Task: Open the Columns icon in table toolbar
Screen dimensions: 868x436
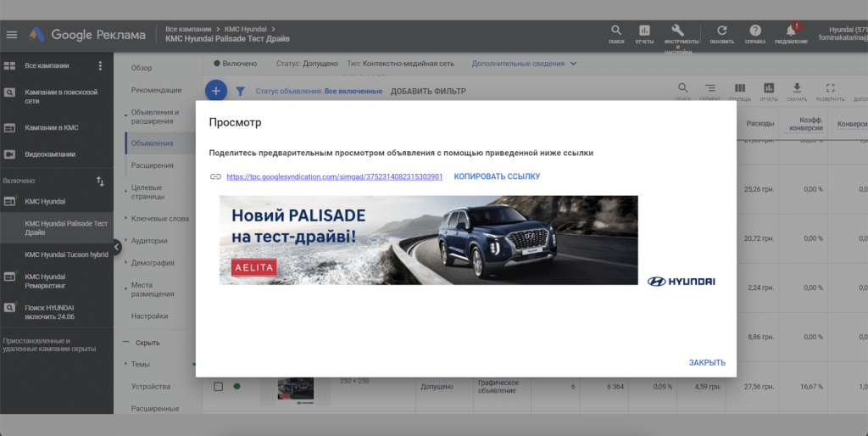Action: (739, 90)
